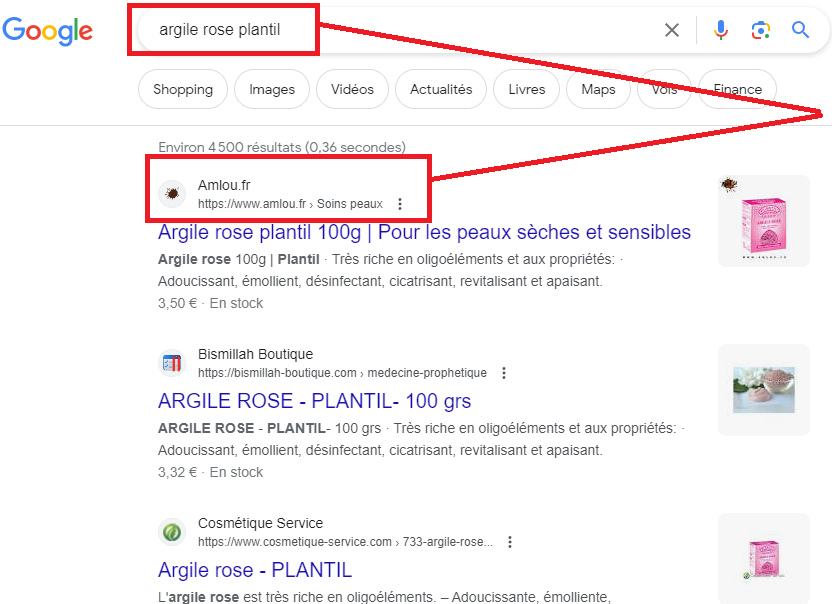
Task: Click the Amlou.fr site favicon
Action: pos(172,193)
